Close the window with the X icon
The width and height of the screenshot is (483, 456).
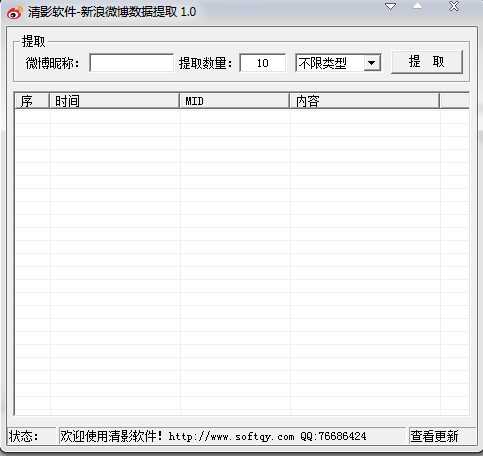click(x=454, y=6)
